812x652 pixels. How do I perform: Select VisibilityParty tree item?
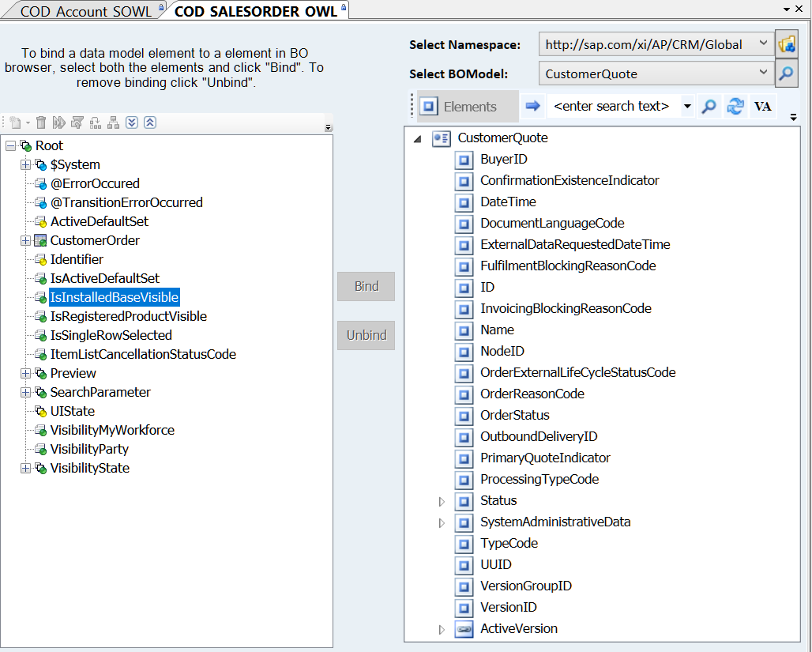(x=89, y=449)
